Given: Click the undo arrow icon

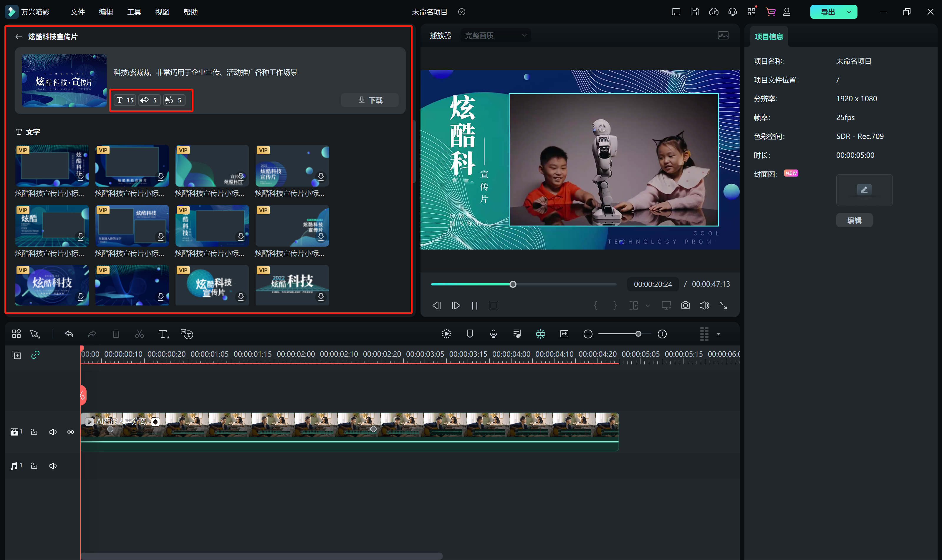Looking at the screenshot, I should tap(69, 334).
